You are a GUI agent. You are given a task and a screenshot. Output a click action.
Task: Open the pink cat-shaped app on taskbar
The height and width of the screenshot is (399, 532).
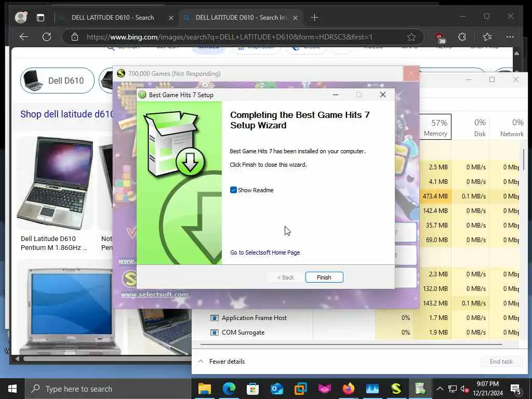(x=324, y=389)
